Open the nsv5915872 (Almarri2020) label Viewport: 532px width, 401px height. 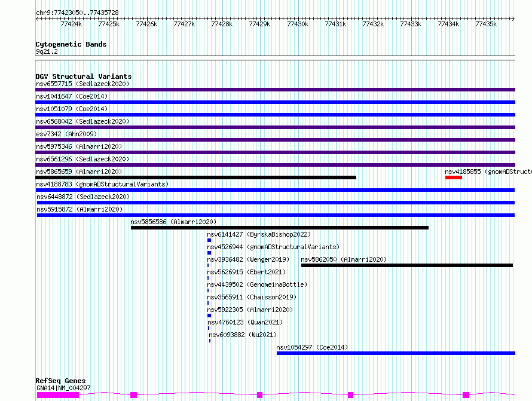click(80, 209)
